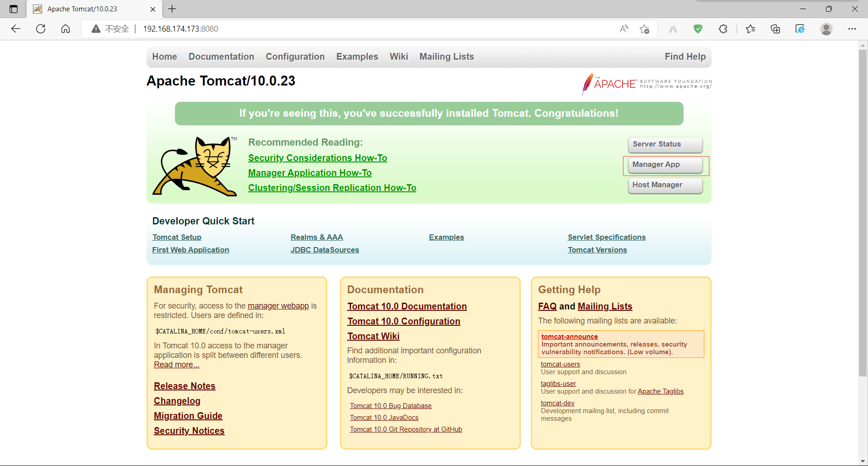Open the Tomcat Wiki link

[x=373, y=336]
